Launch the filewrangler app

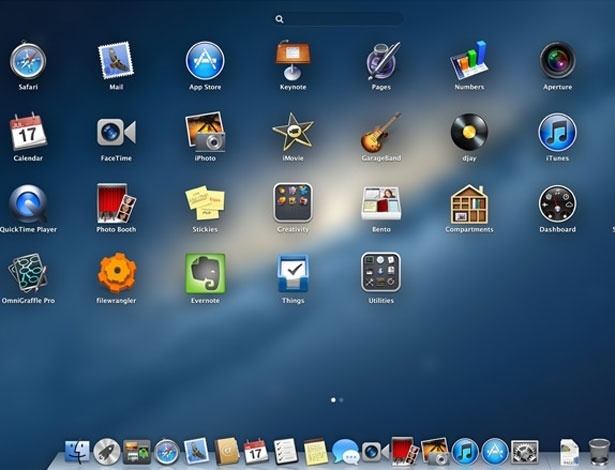(x=116, y=273)
